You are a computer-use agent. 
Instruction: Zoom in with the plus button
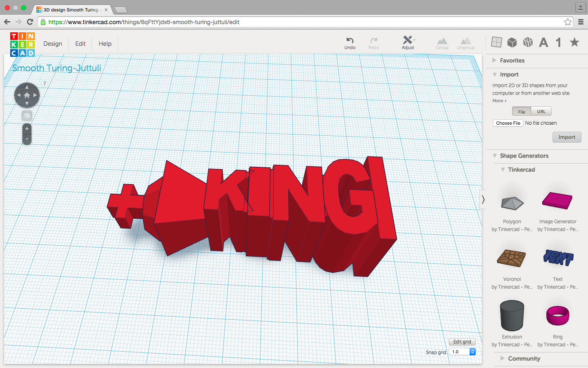[x=27, y=129]
